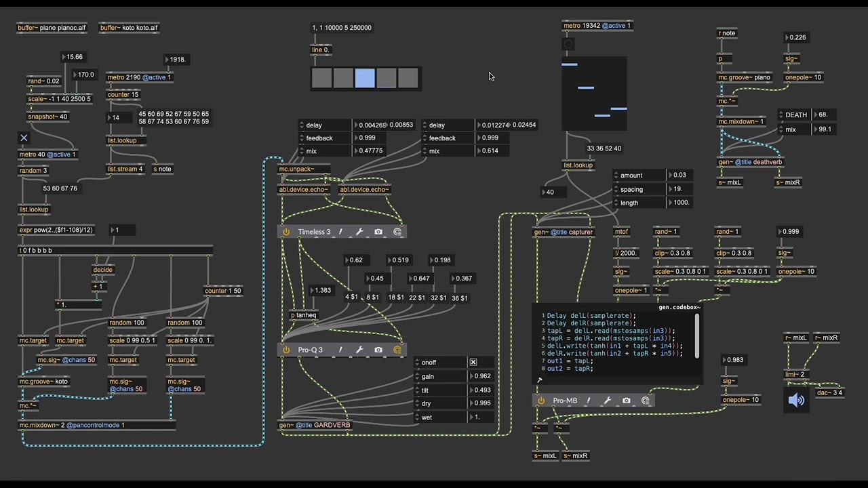The width and height of the screenshot is (868, 488).
Task: Click the 18 $1 message box
Action: point(396,298)
